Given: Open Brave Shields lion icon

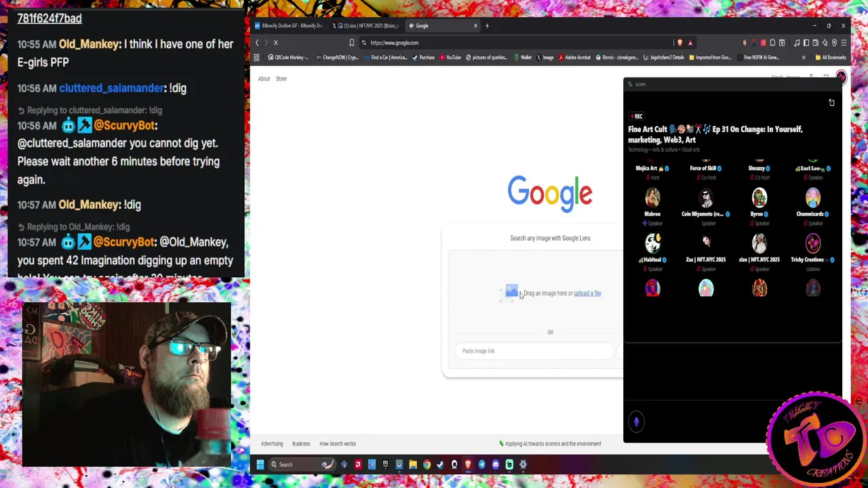Looking at the screenshot, I should point(680,43).
